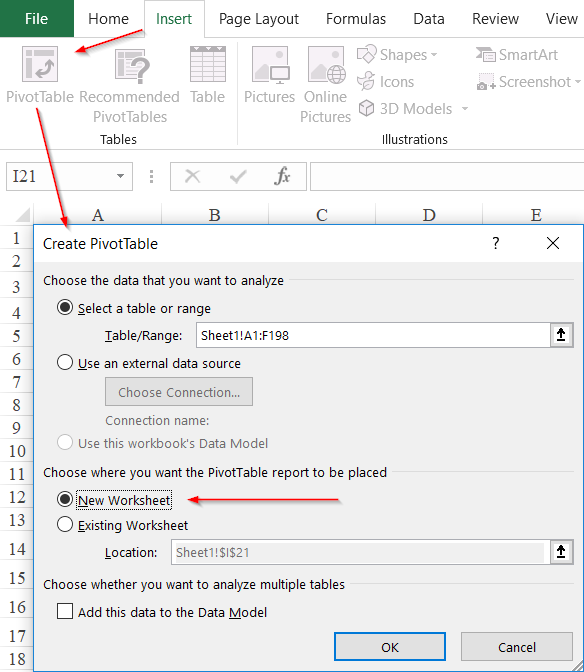Click the 3D Models button
Viewport: 584px width, 672px height.
[405, 108]
